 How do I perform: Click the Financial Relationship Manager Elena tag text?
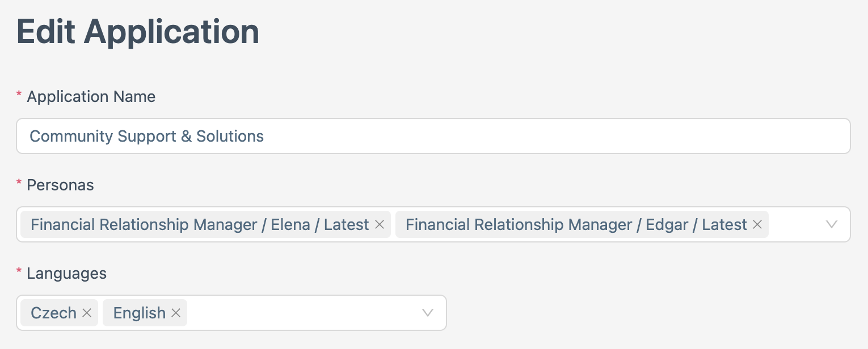(x=200, y=225)
